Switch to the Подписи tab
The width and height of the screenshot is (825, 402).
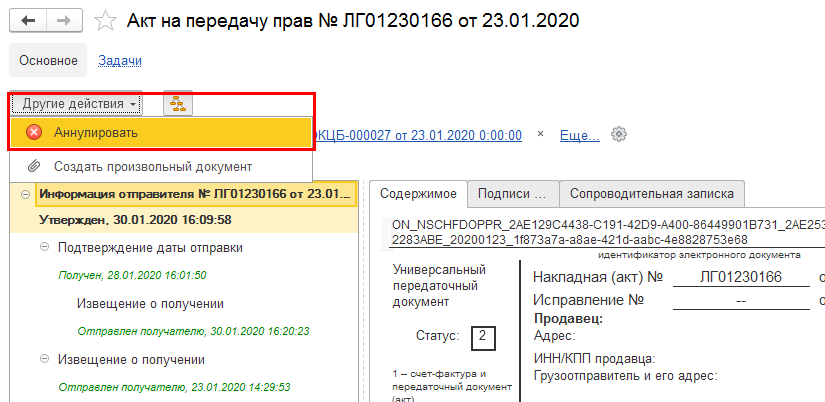(513, 194)
